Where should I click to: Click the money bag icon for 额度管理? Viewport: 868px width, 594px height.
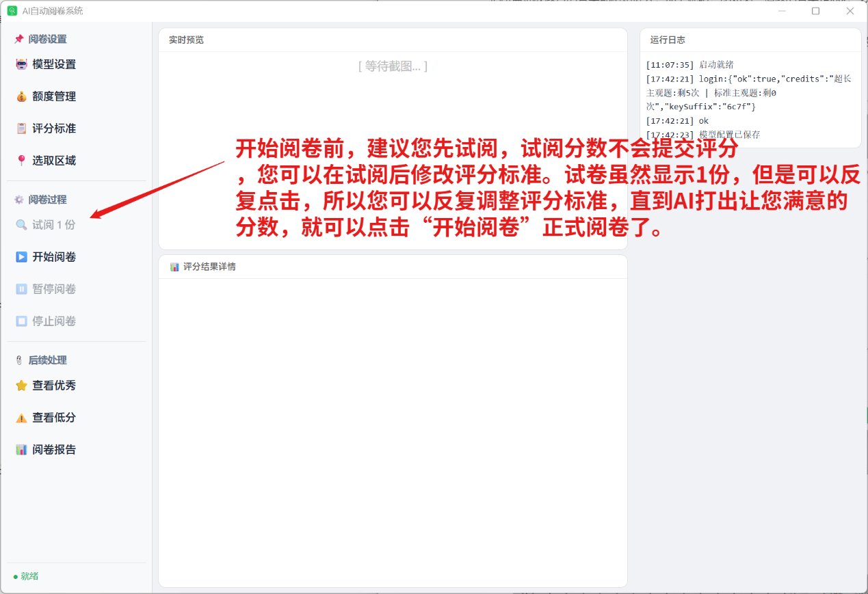(x=21, y=97)
